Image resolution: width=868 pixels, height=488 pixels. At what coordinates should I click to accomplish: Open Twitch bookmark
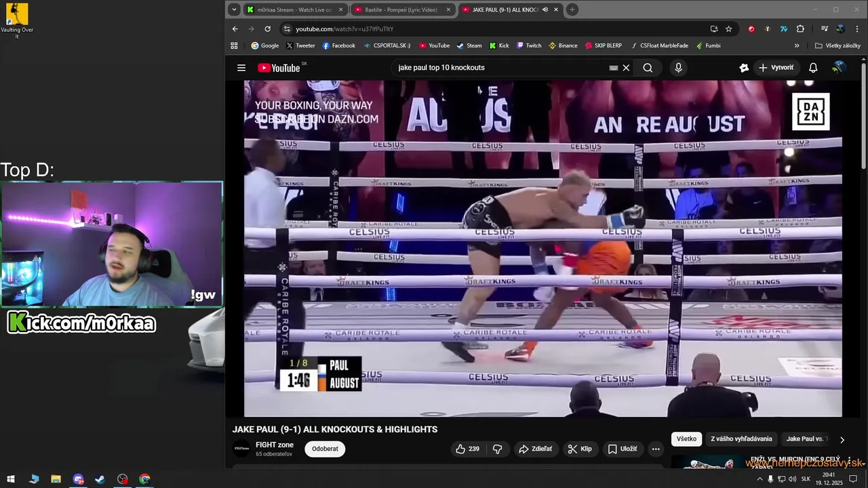point(529,45)
